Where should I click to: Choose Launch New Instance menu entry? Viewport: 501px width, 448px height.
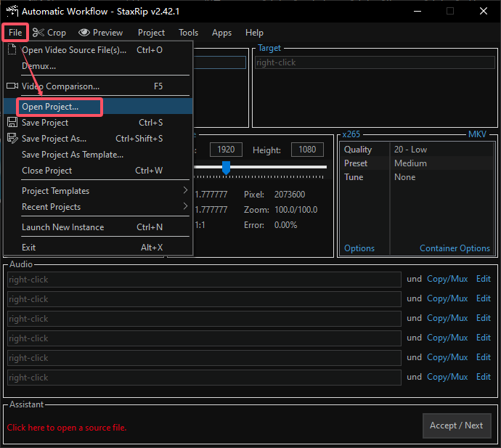(62, 227)
